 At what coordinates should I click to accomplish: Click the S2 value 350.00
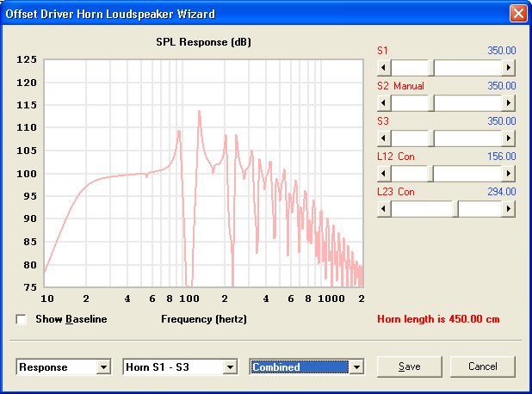[502, 86]
